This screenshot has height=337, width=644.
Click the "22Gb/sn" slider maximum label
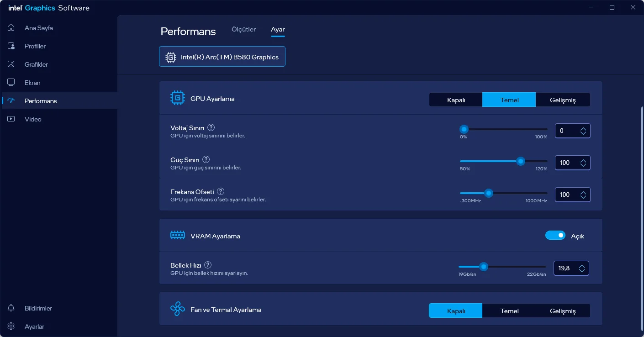pos(536,274)
